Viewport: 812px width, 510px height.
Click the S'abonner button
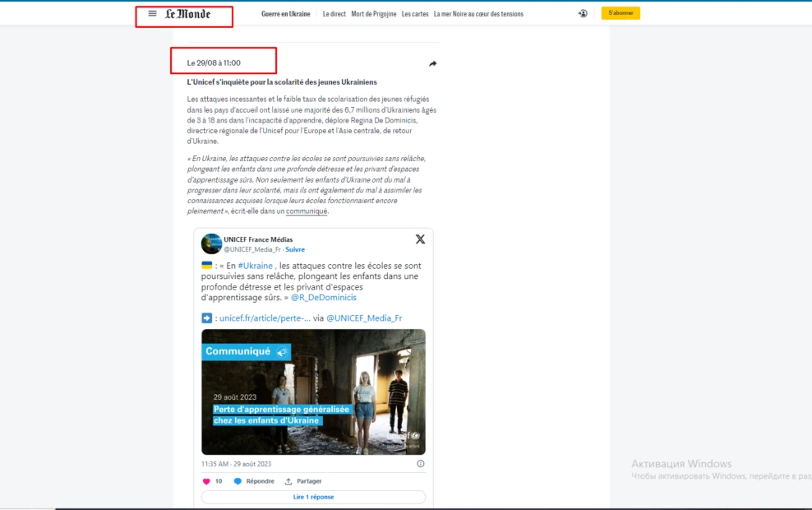(621, 13)
